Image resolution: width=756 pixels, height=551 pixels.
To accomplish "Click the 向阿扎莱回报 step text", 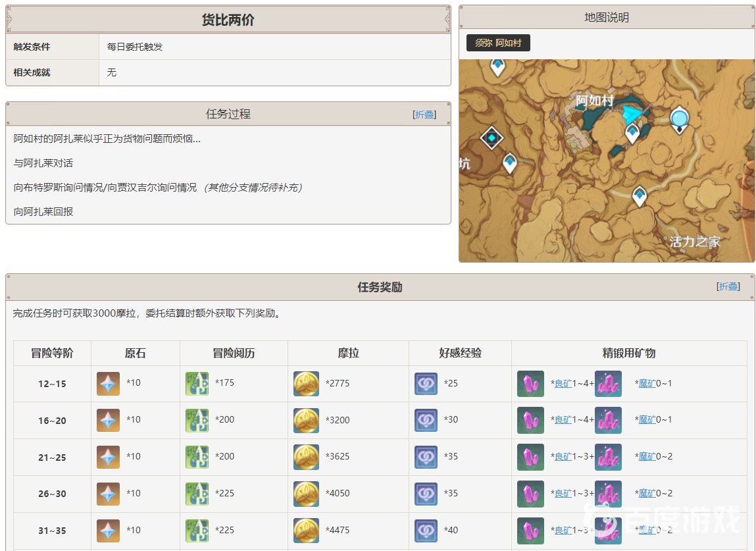I will [43, 212].
